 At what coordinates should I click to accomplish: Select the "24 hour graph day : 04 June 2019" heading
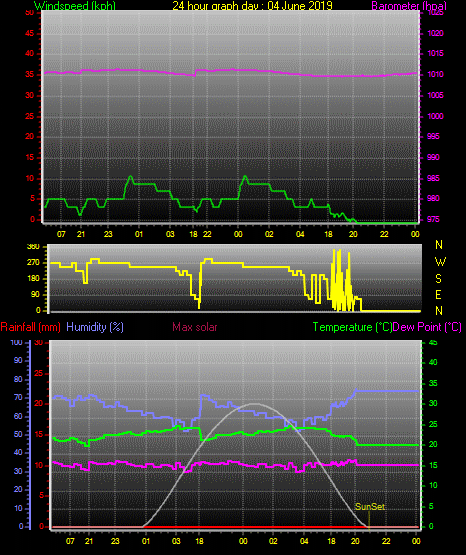(x=252, y=5)
